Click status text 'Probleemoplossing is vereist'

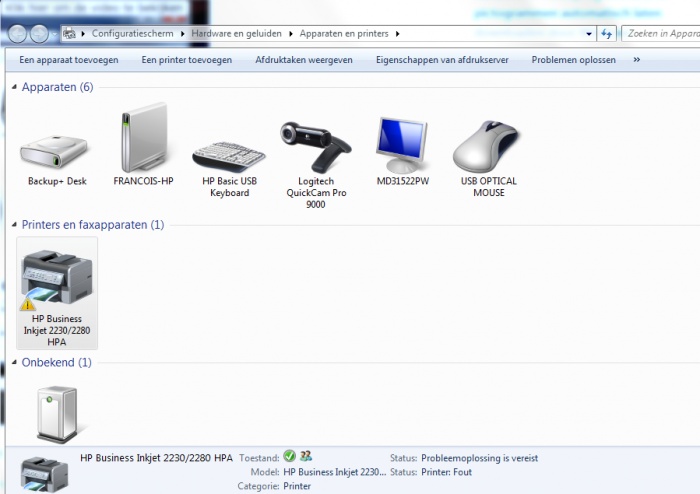click(x=479, y=458)
